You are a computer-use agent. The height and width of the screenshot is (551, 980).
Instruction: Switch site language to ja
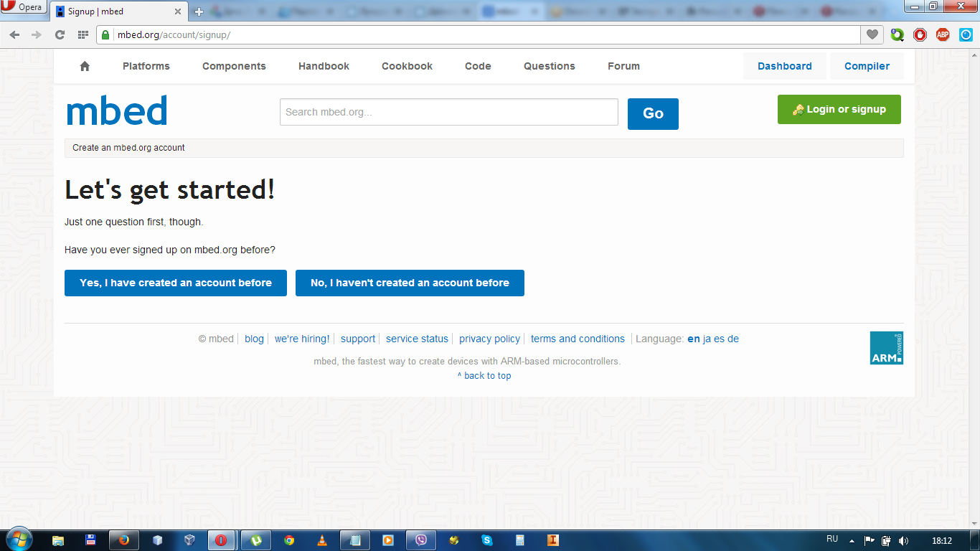pos(707,339)
